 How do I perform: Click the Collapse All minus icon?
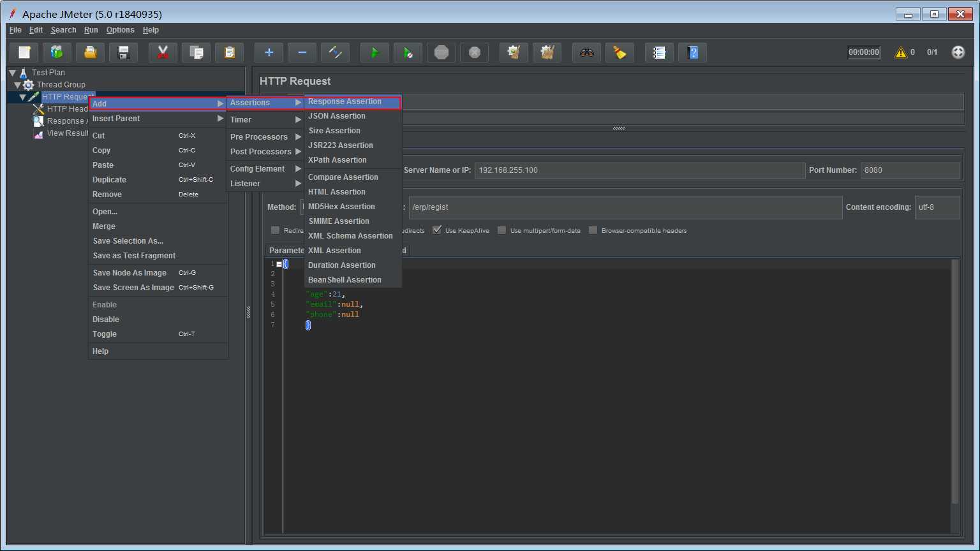click(302, 52)
